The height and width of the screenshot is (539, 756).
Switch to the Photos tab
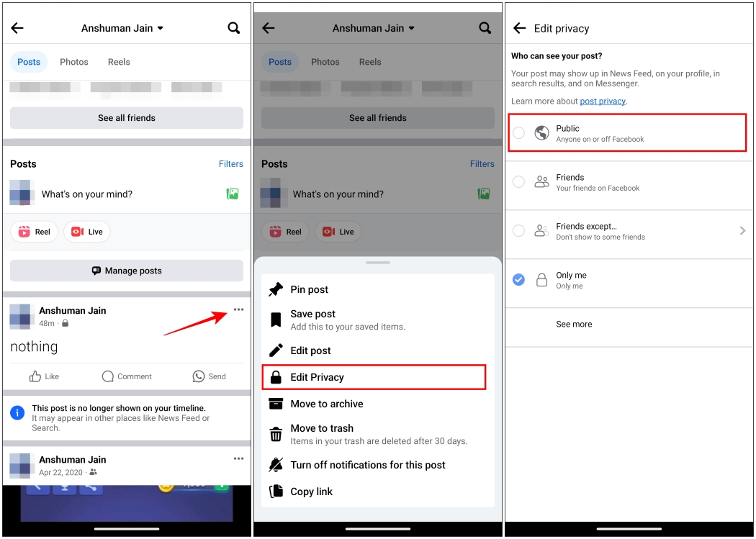click(73, 62)
